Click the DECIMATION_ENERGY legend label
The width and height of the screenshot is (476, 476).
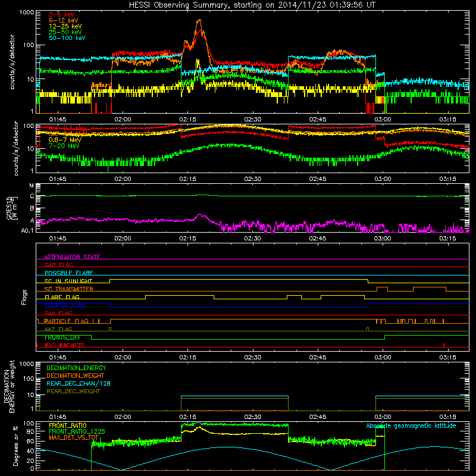(x=76, y=368)
